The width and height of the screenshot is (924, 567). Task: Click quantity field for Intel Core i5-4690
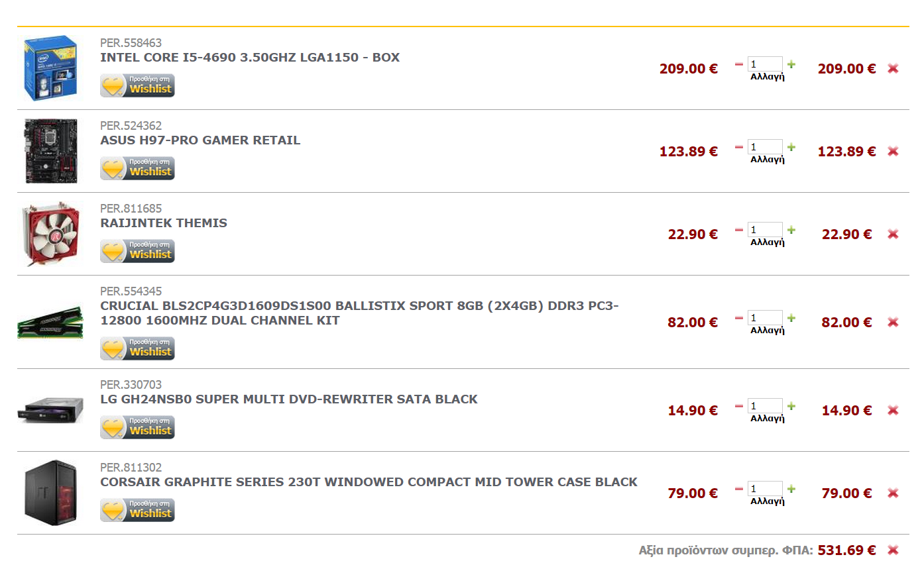[x=765, y=64]
